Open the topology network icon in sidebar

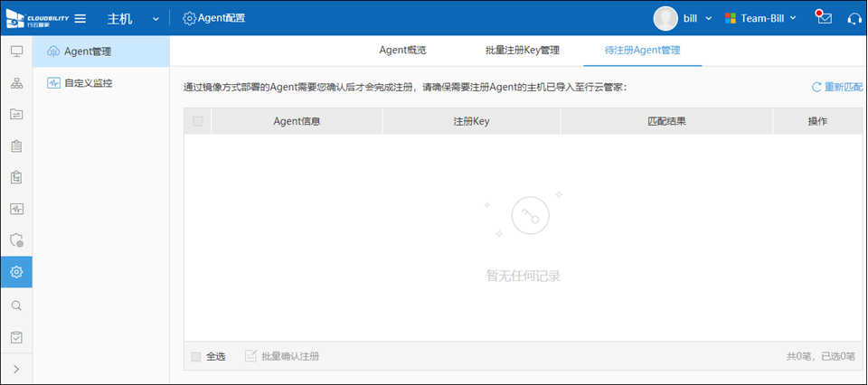pyautogui.click(x=16, y=83)
